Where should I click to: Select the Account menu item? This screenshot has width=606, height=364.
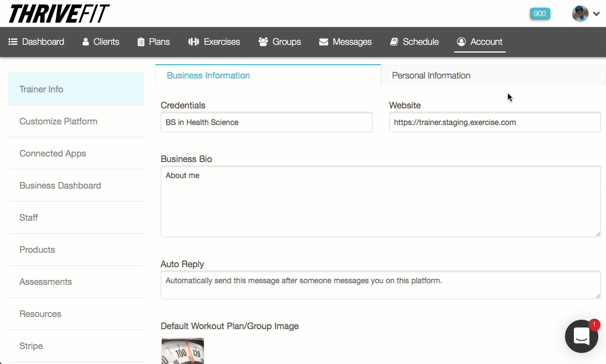[x=480, y=41]
